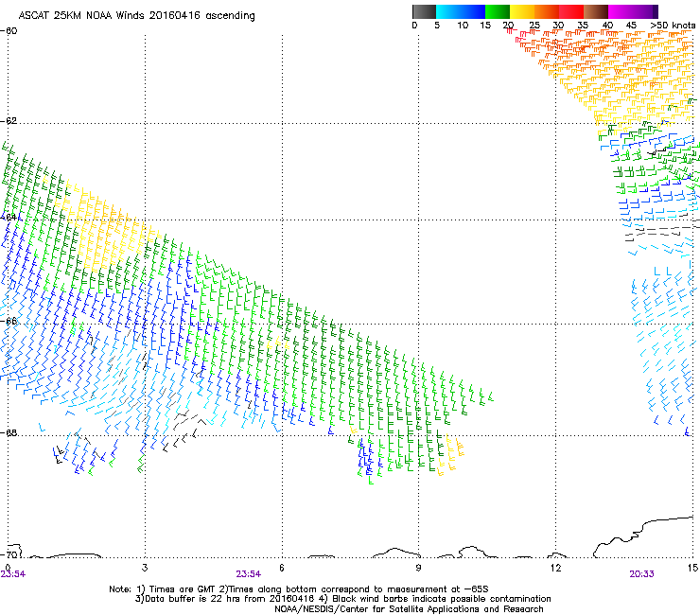Click the '25' label under the color bar
This screenshot has height=615, width=700.
click(x=534, y=26)
